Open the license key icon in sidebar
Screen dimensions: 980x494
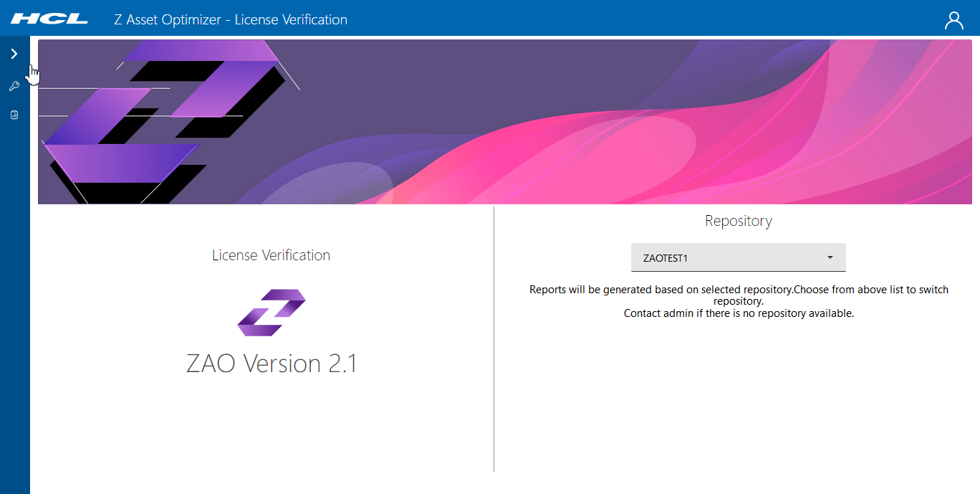pyautogui.click(x=14, y=86)
